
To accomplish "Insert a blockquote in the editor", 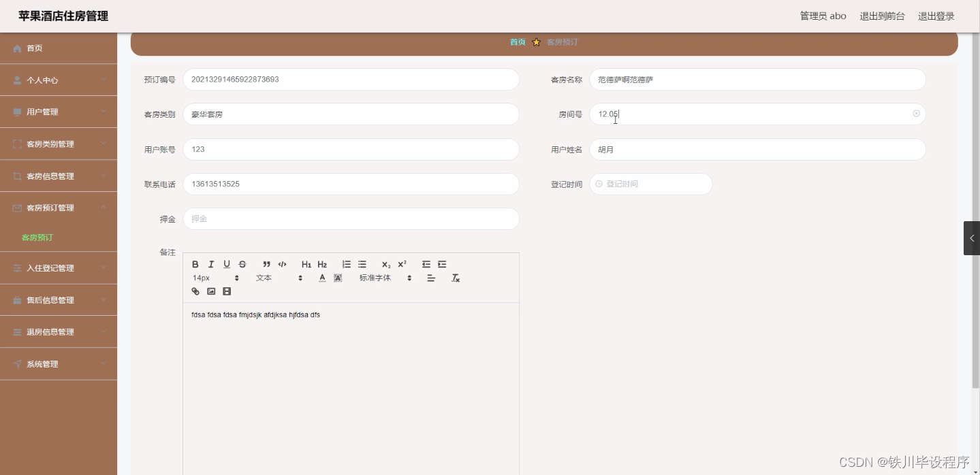I will [x=266, y=264].
